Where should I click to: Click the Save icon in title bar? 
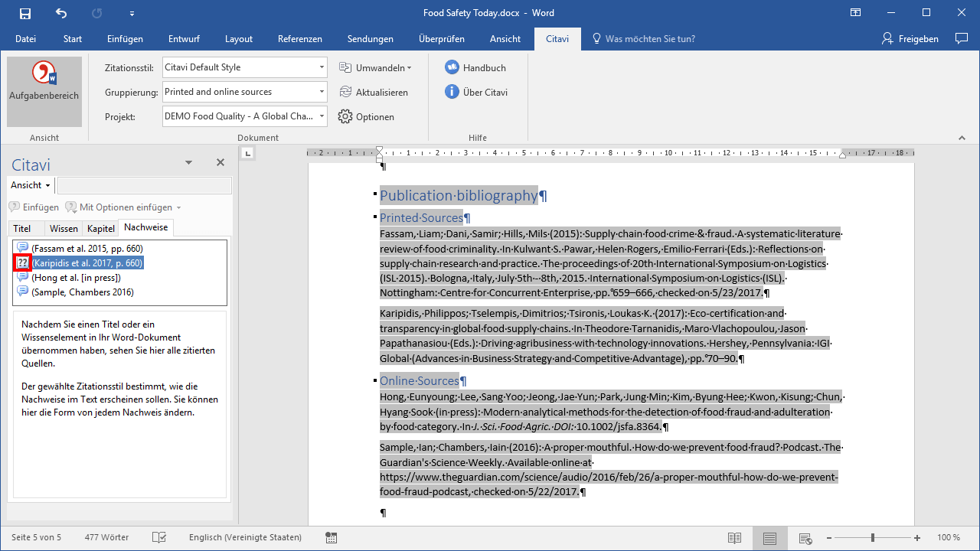[25, 13]
